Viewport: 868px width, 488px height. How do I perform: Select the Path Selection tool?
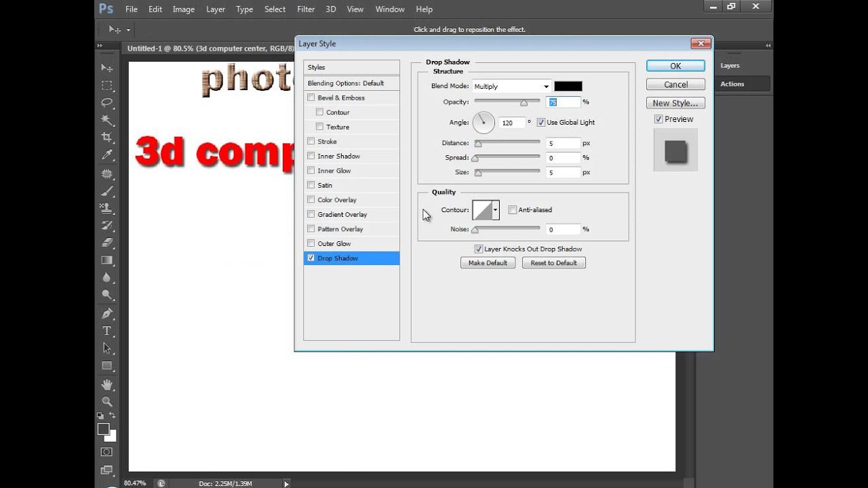tap(107, 348)
